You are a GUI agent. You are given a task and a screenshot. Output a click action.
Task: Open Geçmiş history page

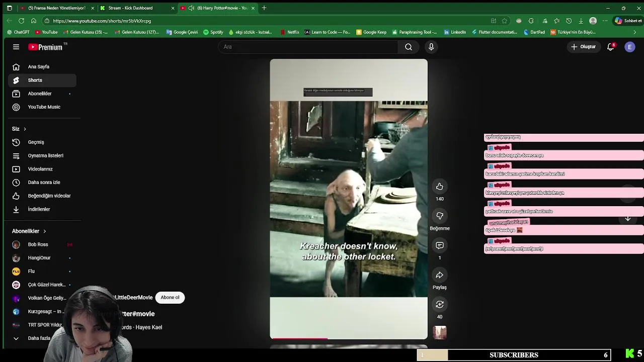[42, 142]
